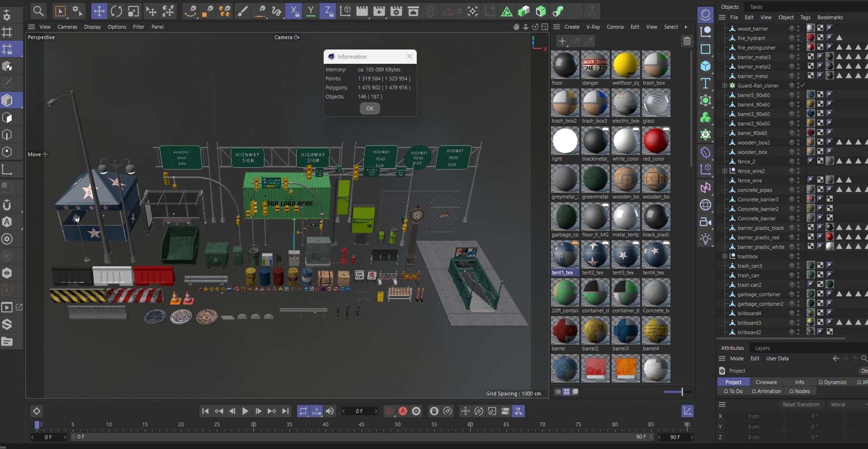Expand more menus arrow after Select
868x449 pixels.
(686, 27)
